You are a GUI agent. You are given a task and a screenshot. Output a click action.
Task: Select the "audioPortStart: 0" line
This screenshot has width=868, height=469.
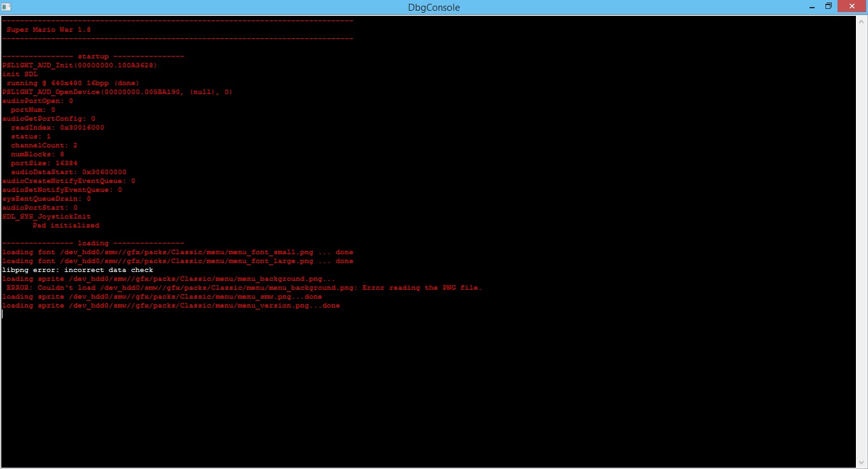point(40,208)
